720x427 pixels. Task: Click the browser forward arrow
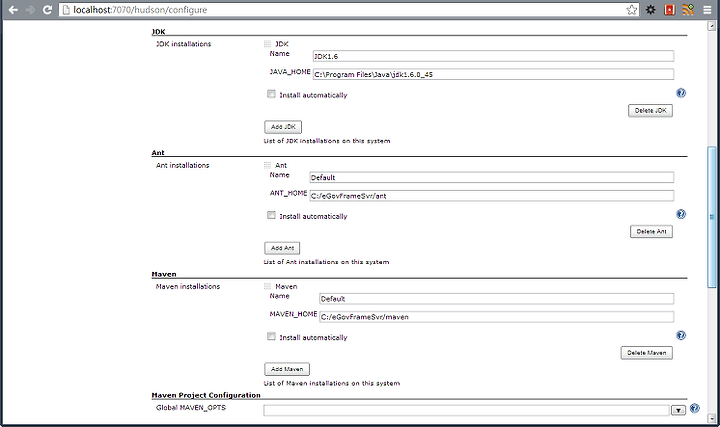[x=31, y=10]
